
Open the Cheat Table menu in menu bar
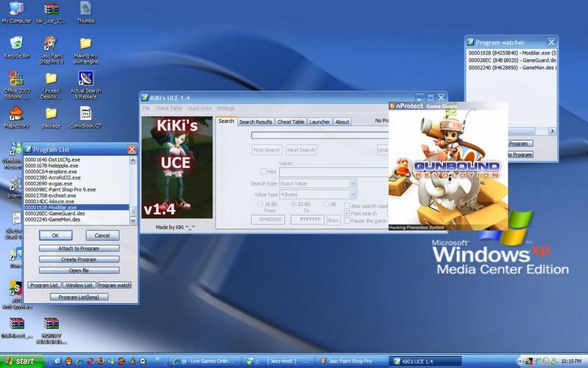(x=169, y=108)
